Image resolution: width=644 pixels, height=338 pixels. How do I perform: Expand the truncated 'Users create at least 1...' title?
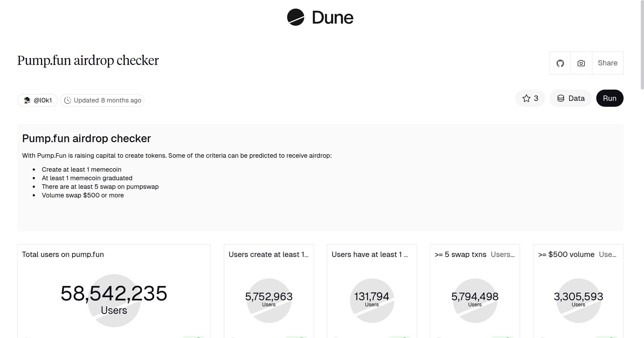coord(269,254)
